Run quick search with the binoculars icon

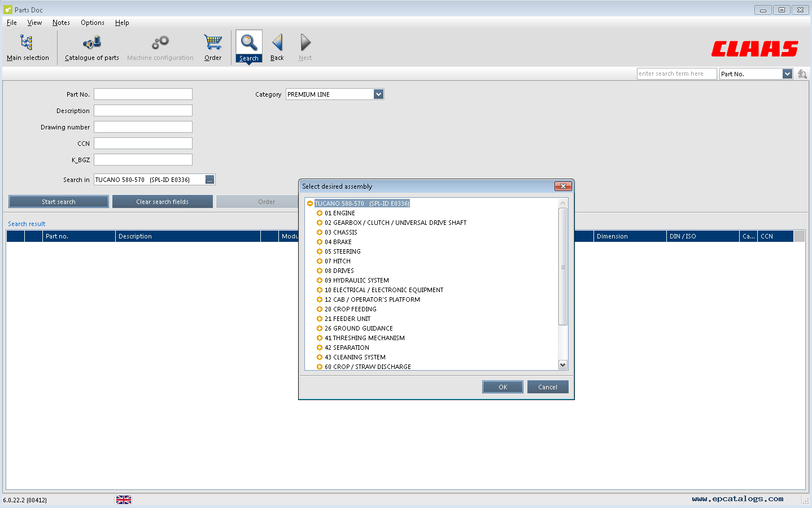tap(802, 74)
